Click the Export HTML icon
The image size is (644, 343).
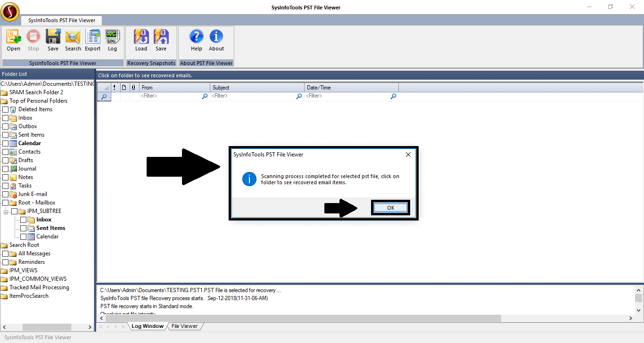tap(92, 37)
